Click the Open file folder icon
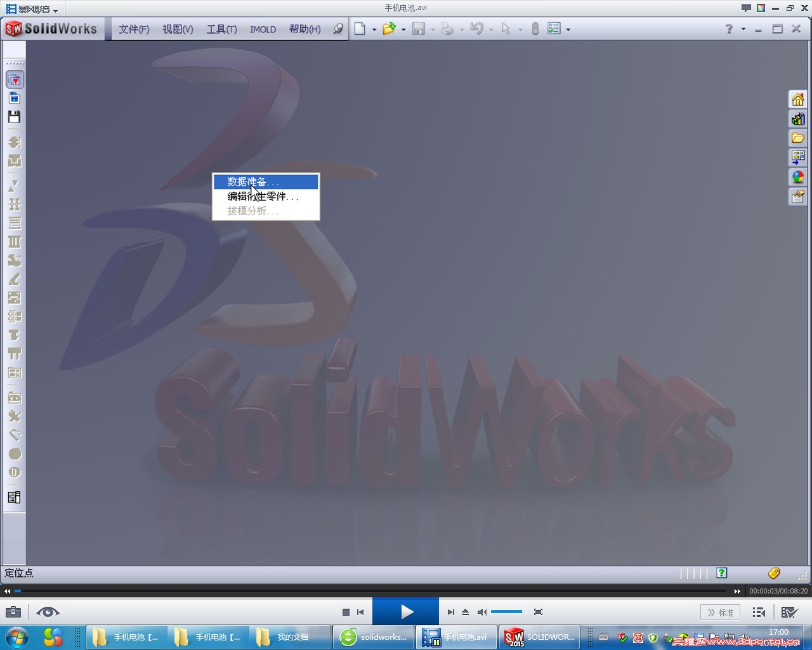The width and height of the screenshot is (812, 650). pyautogui.click(x=389, y=29)
